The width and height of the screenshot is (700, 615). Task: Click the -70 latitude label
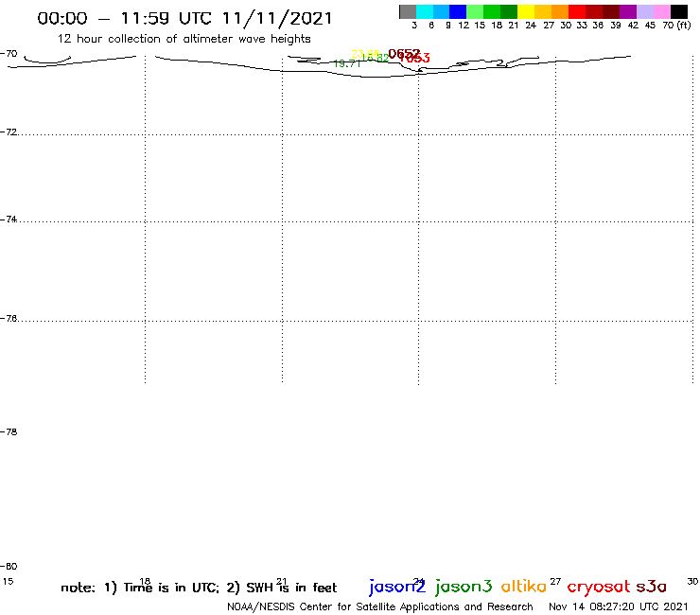coord(9,54)
